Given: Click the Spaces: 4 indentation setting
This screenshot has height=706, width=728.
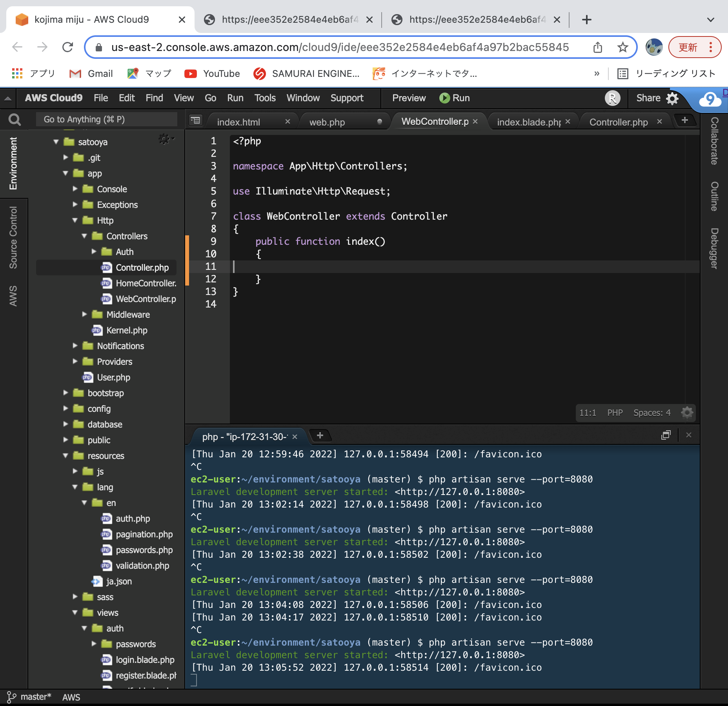Looking at the screenshot, I should coord(652,413).
